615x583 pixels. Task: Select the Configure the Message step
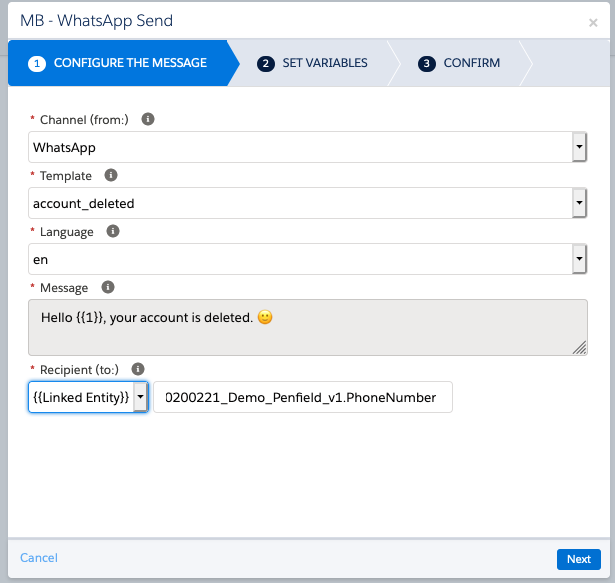click(x=119, y=63)
